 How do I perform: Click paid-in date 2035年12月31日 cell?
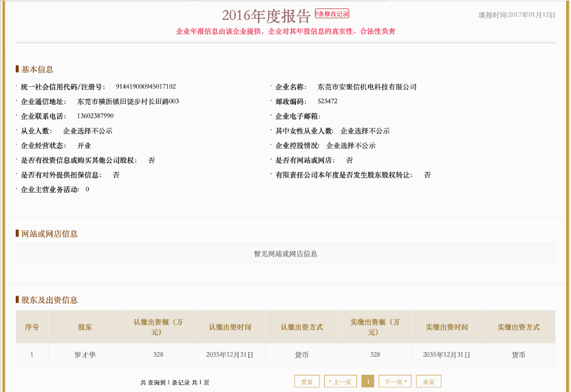pos(446,354)
